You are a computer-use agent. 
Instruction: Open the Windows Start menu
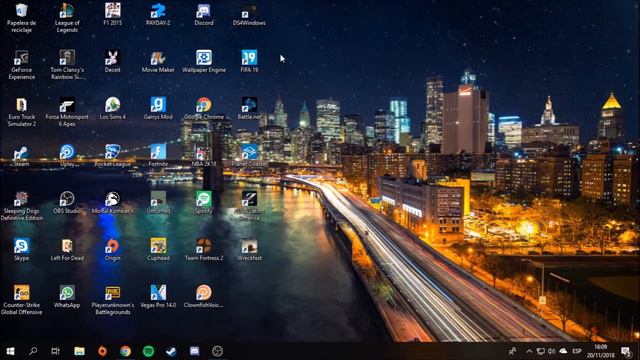(10, 351)
